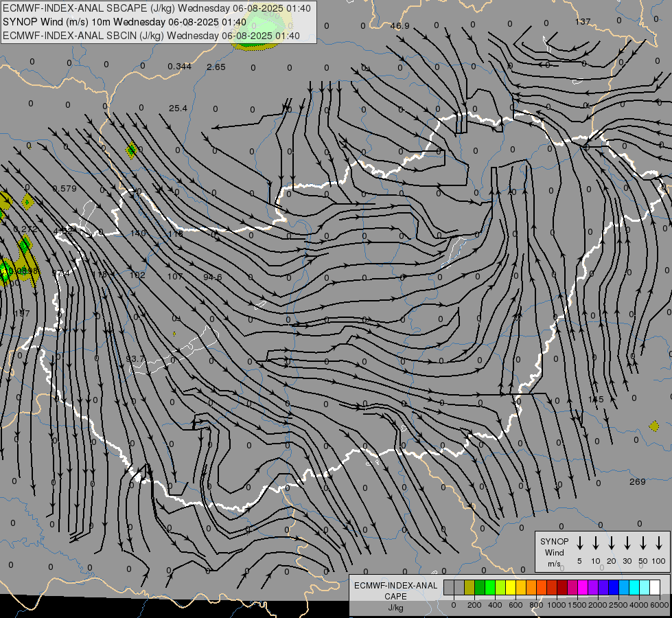Click the SBCAPE title line in the header
The image size is (672, 618).
point(157,8)
